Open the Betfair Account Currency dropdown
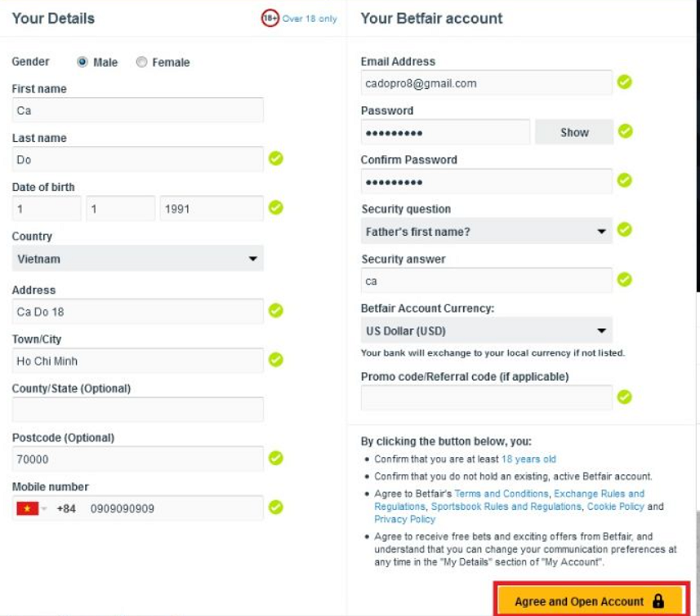This screenshot has width=700, height=616. coord(486,330)
